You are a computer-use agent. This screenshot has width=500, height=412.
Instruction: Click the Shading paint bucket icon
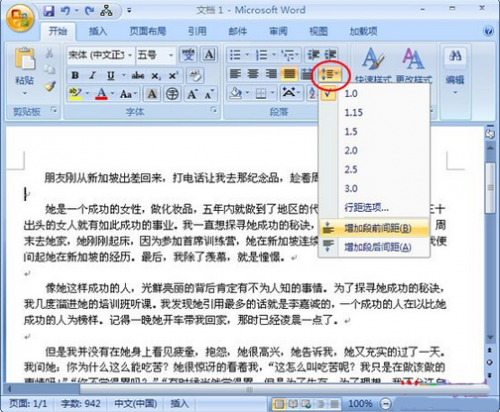(236, 93)
